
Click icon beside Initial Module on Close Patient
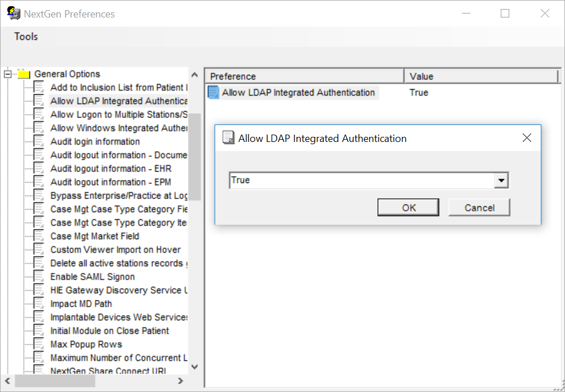(38, 331)
